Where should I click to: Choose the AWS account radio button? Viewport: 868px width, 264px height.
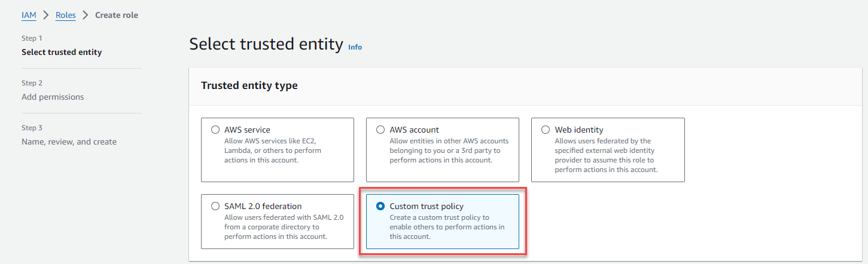(380, 130)
